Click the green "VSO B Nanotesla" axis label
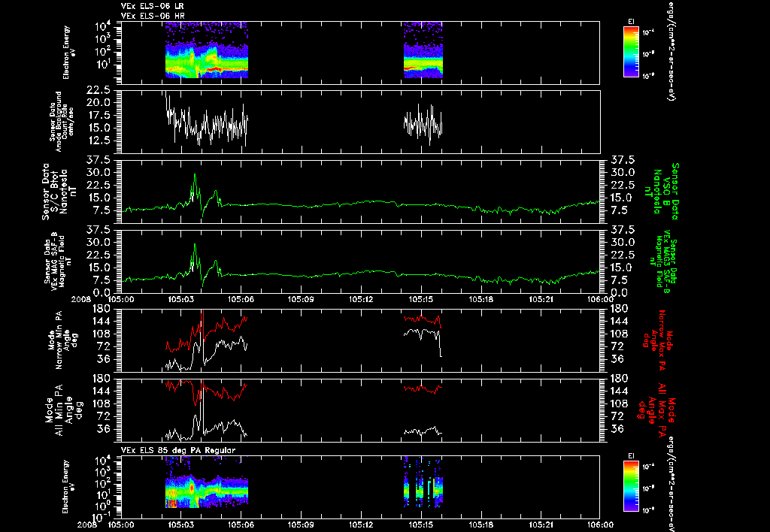This screenshot has width=770, height=532. (x=662, y=192)
